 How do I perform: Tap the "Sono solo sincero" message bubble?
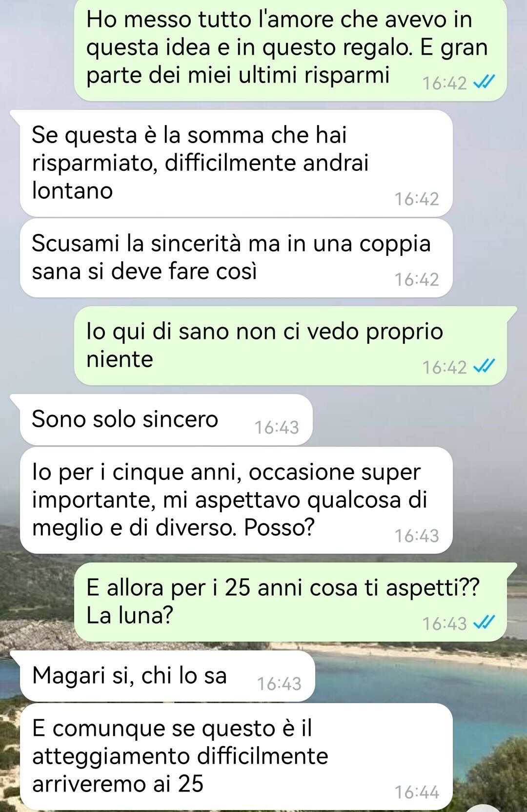pos(166,420)
